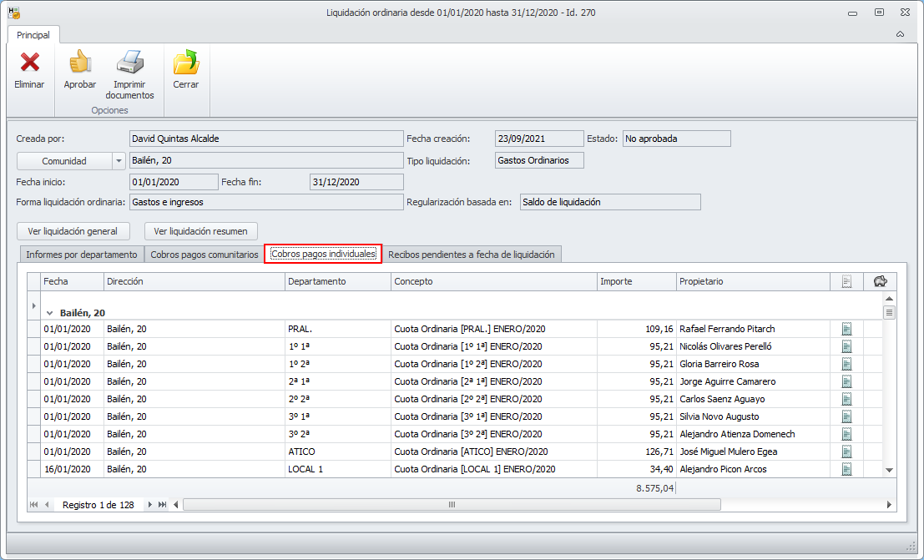Image resolution: width=924 pixels, height=560 pixels.
Task: Click the document column header icon
Action: click(847, 282)
